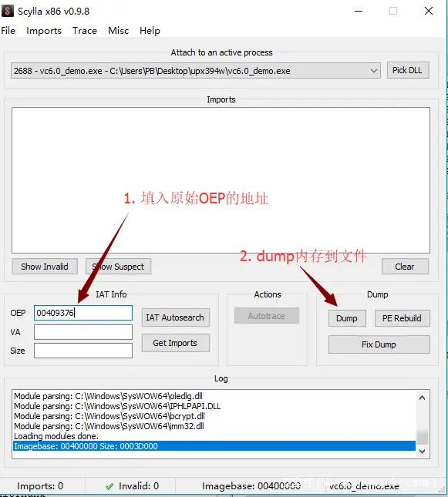448x497 pixels.
Task: Click the PE Rebuild button
Action: point(402,318)
